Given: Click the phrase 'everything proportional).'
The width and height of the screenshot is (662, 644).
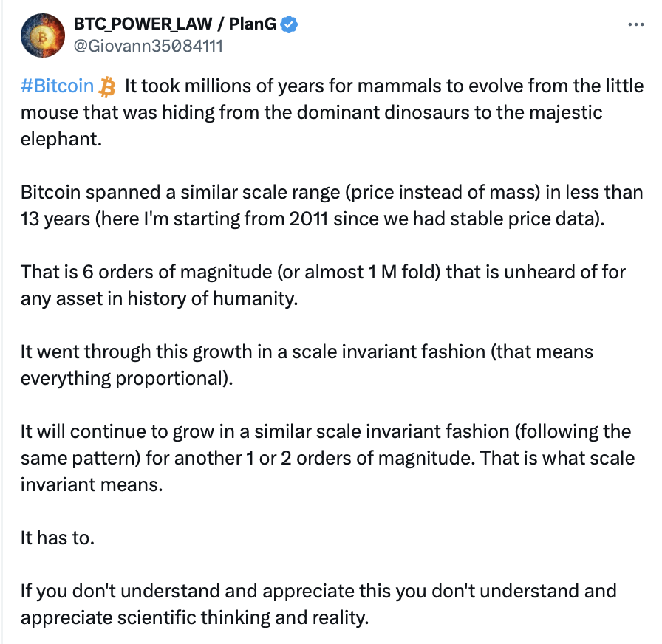Looking at the screenshot, I should pyautogui.click(x=126, y=379).
